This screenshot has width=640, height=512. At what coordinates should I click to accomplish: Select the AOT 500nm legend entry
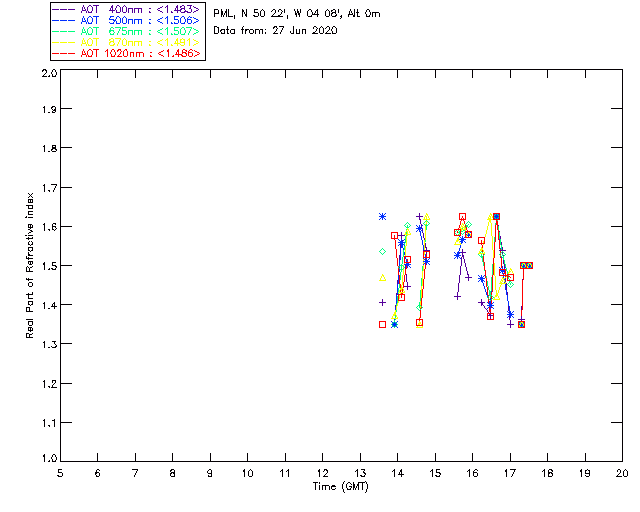(x=128, y=20)
